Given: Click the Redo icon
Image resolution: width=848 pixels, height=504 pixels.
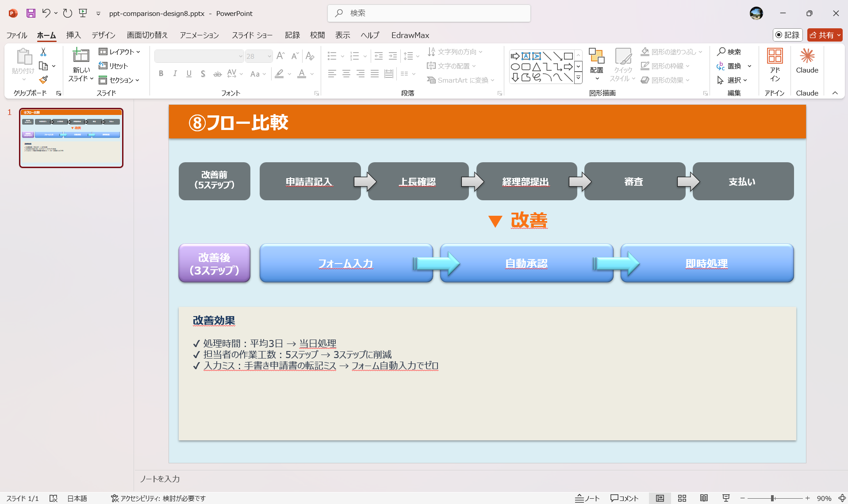Looking at the screenshot, I should 67,13.
